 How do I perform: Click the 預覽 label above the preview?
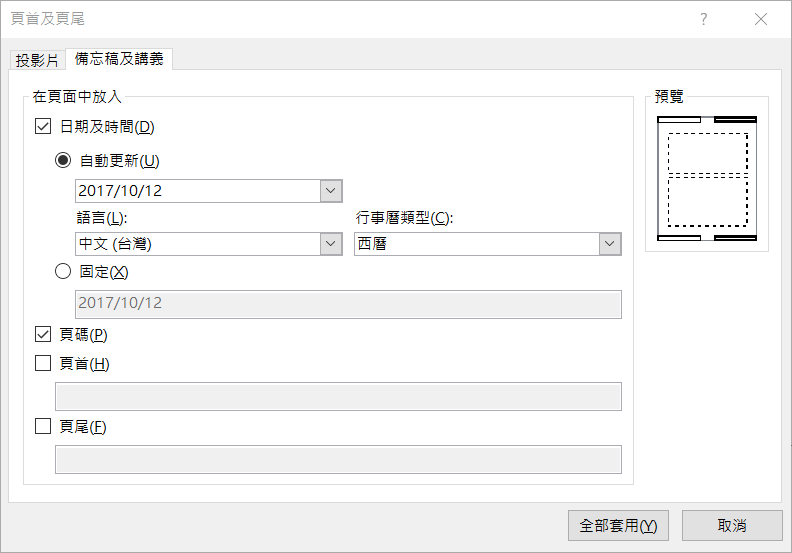669,96
